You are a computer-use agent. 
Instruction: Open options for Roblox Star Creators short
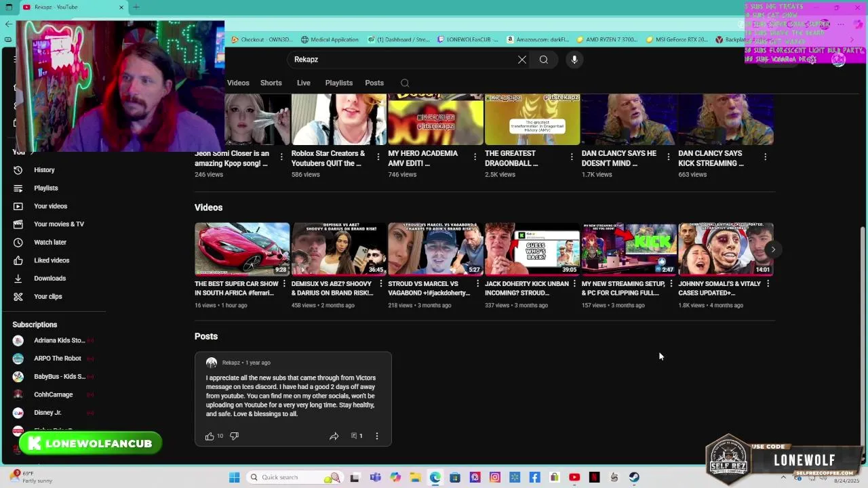click(378, 157)
